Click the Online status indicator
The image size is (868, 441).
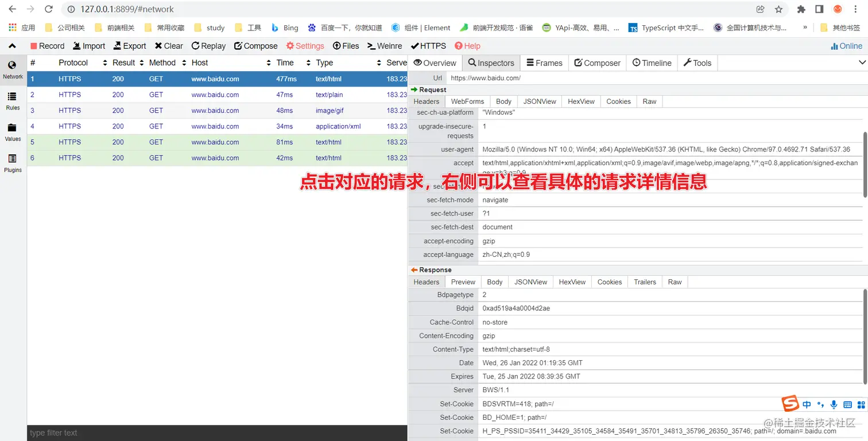point(846,46)
